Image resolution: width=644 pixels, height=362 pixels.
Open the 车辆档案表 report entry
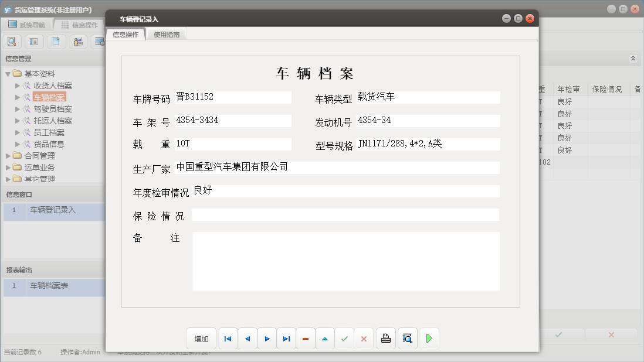tap(50, 286)
